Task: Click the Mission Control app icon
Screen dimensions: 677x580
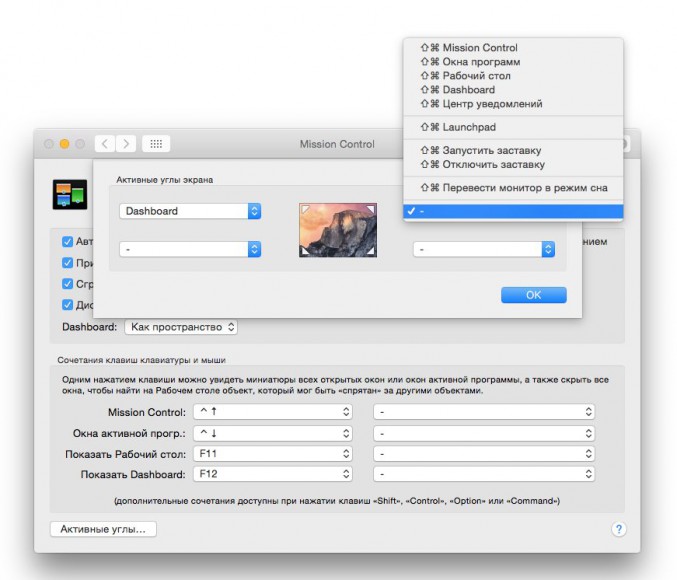Action: pyautogui.click(x=69, y=193)
